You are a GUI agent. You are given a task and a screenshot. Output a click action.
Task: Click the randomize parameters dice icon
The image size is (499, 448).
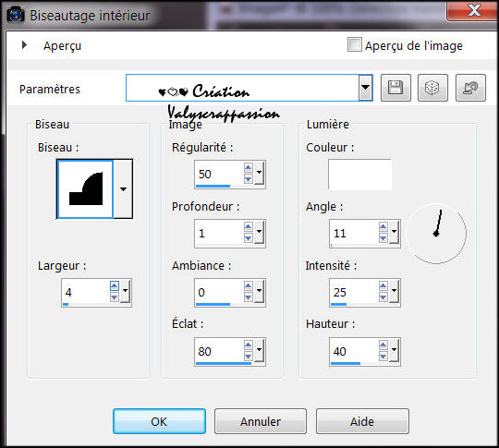(x=432, y=88)
